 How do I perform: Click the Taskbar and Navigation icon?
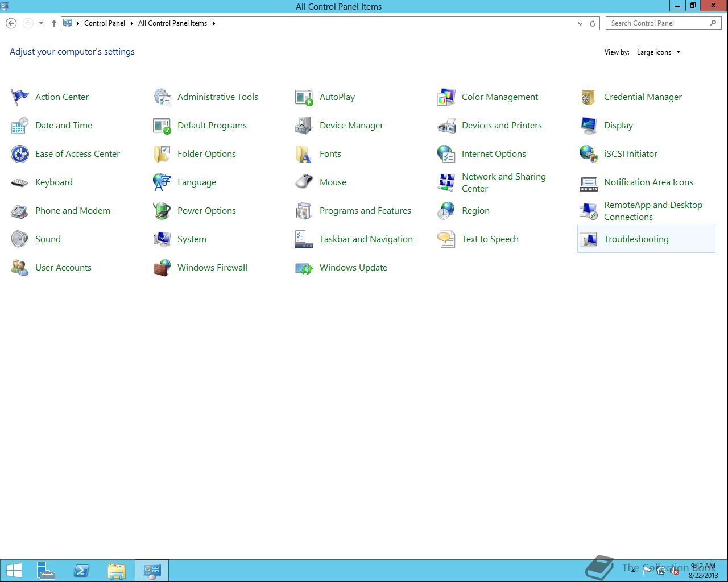(304, 239)
